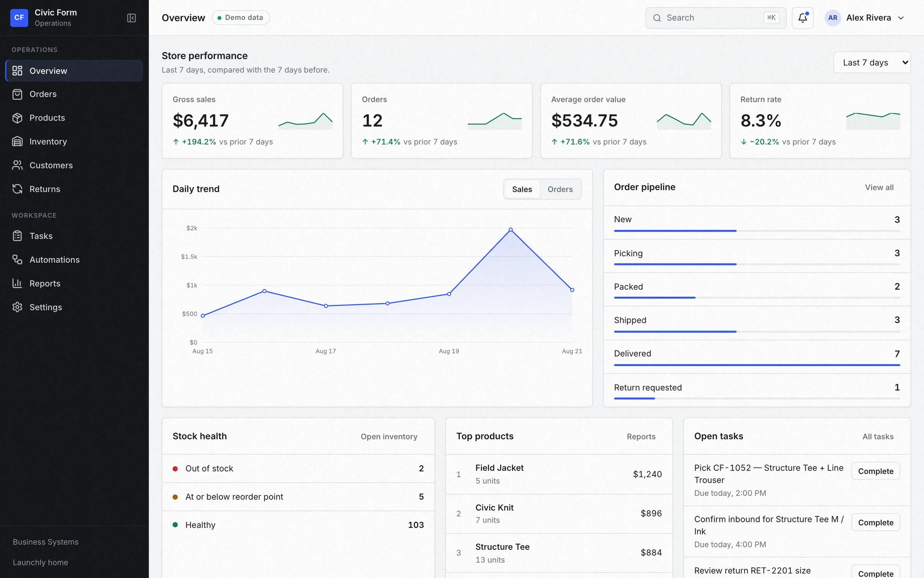Open Customers in sidebar
The width and height of the screenshot is (924, 578).
pyautogui.click(x=74, y=165)
